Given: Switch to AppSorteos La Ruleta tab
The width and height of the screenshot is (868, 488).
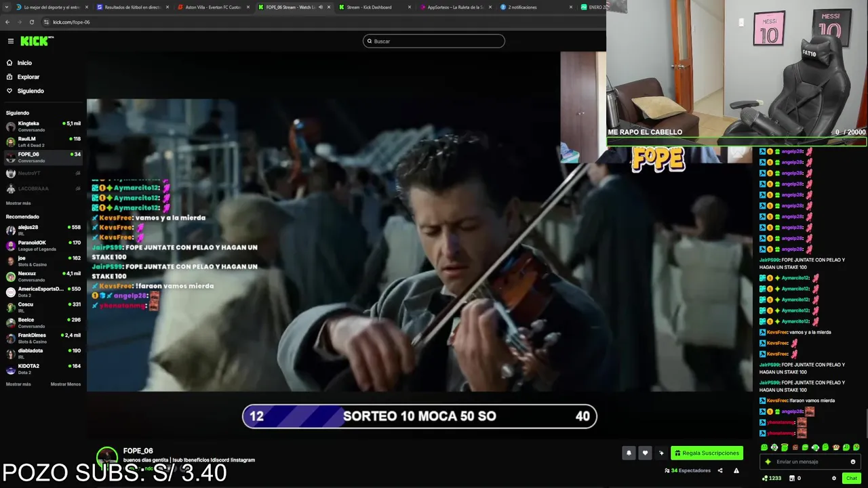Looking at the screenshot, I should pos(455,7).
